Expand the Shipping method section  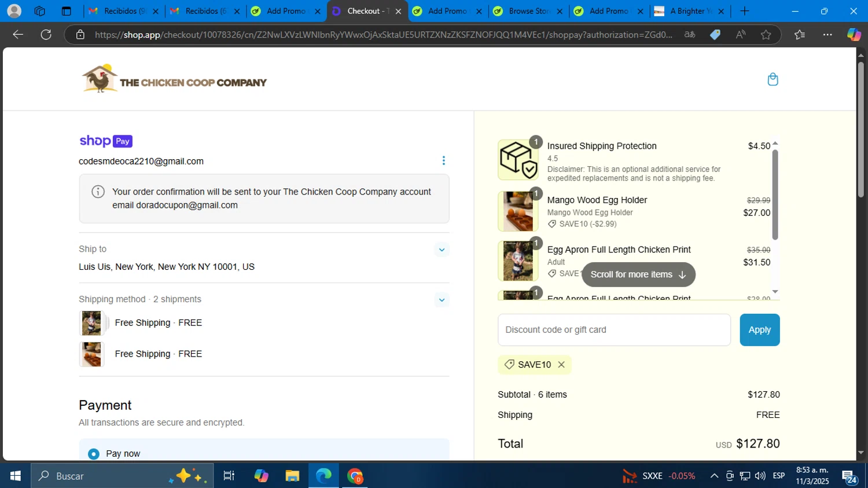pos(442,300)
